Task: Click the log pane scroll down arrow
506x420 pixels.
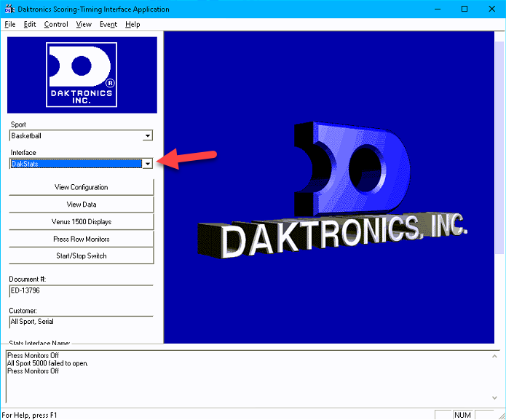Action: coord(499,400)
